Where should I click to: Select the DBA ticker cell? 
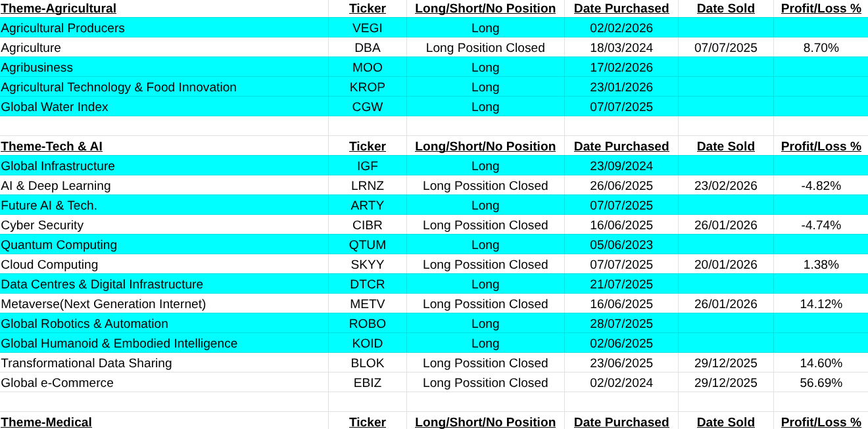[x=367, y=48]
